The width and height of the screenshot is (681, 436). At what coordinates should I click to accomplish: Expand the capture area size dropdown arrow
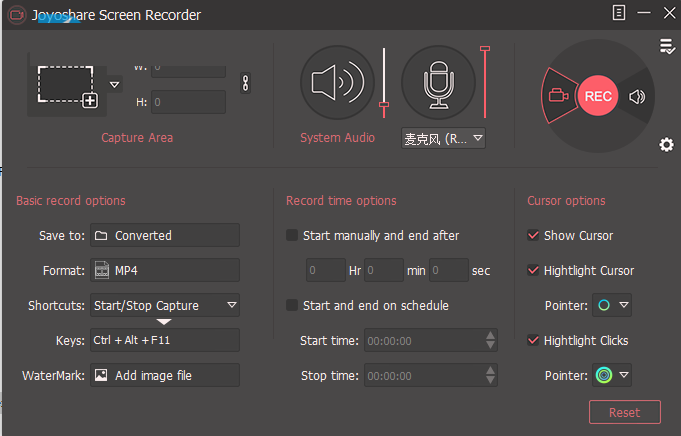[x=114, y=84]
